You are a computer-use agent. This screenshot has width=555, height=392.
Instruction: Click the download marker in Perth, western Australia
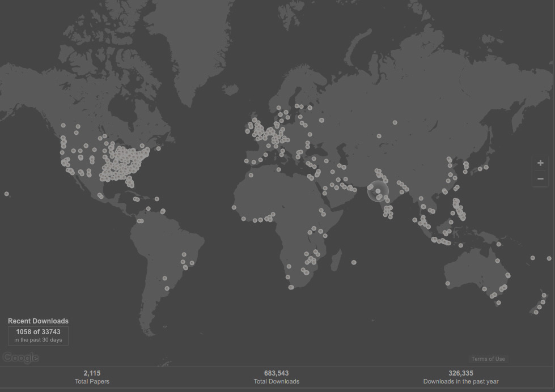coord(448,283)
